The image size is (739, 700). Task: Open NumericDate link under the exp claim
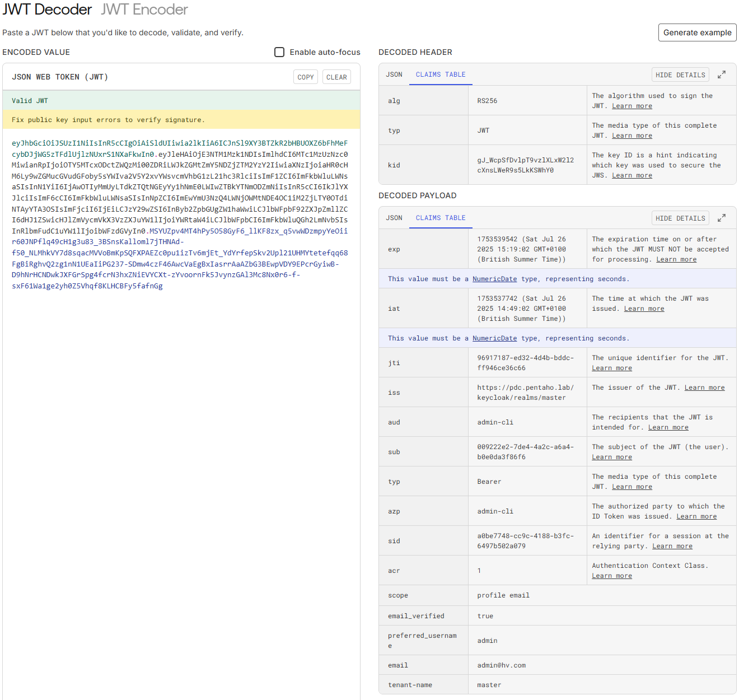point(494,279)
